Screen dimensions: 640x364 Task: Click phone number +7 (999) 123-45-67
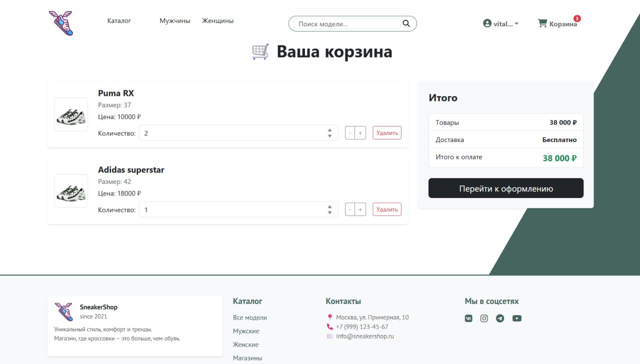click(x=362, y=327)
